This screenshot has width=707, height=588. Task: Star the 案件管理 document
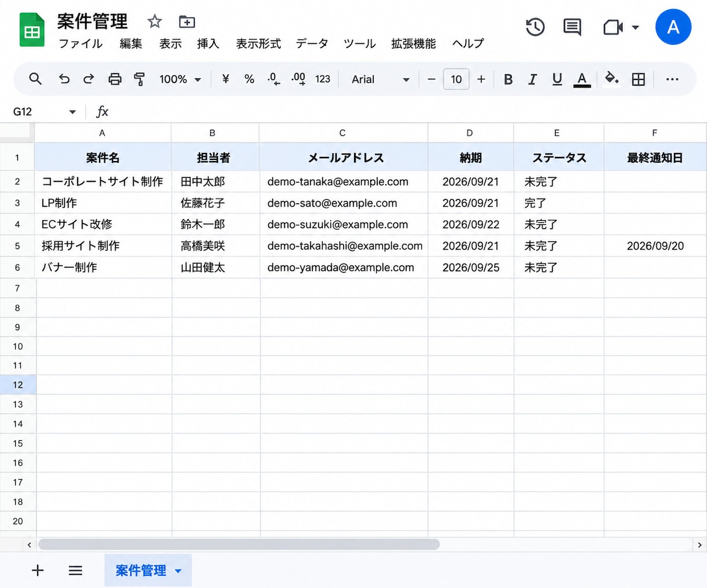[155, 22]
